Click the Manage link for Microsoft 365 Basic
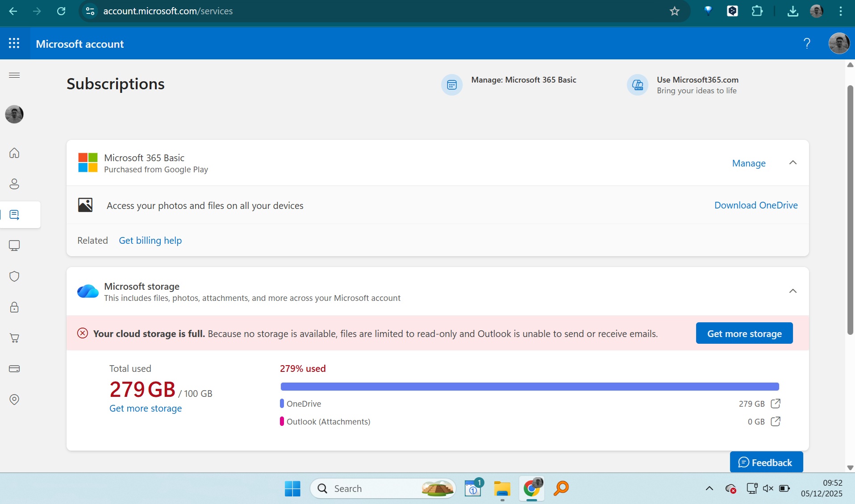Image resolution: width=855 pixels, height=504 pixels. [749, 163]
